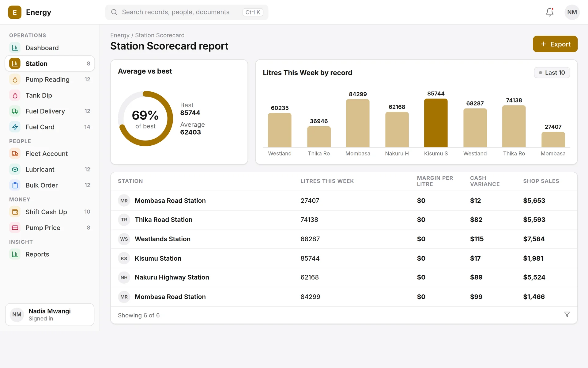
Task: Go to Fuel Delivery section
Action: (x=50, y=111)
